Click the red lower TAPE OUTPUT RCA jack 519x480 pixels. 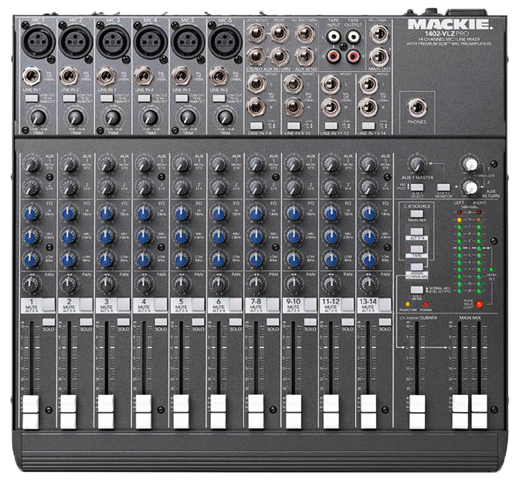point(353,56)
